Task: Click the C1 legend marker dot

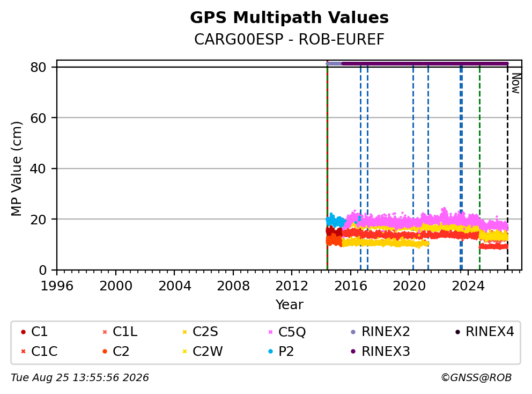Action: (x=23, y=332)
